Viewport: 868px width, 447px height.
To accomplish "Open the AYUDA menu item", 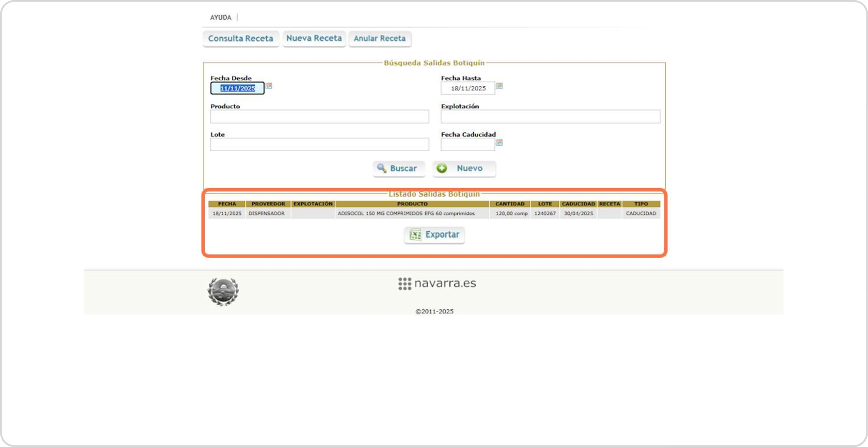I will (x=220, y=17).
